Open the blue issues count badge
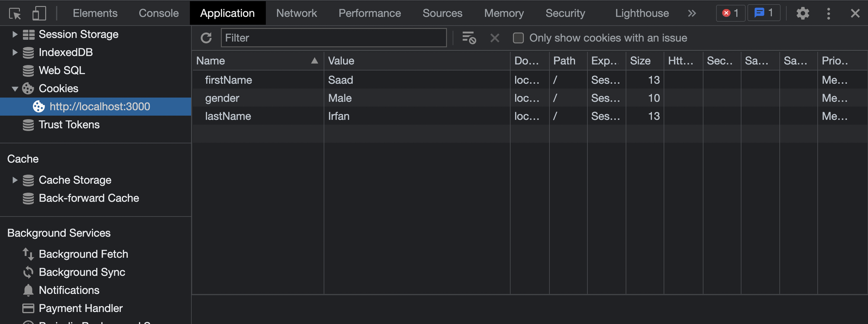 763,13
